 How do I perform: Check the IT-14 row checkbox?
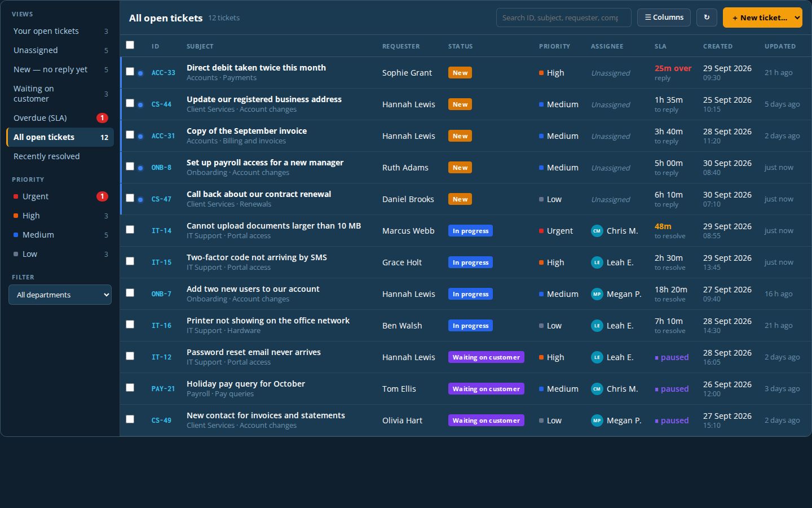pyautogui.click(x=130, y=230)
